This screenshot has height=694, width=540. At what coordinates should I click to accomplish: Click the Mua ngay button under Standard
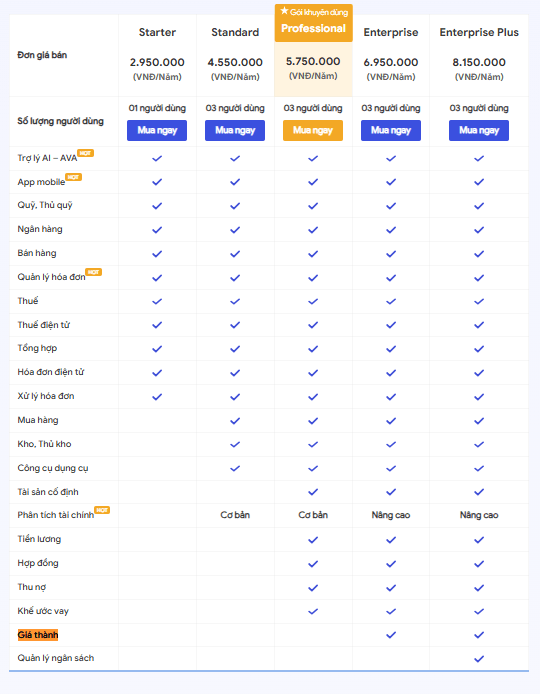235,131
